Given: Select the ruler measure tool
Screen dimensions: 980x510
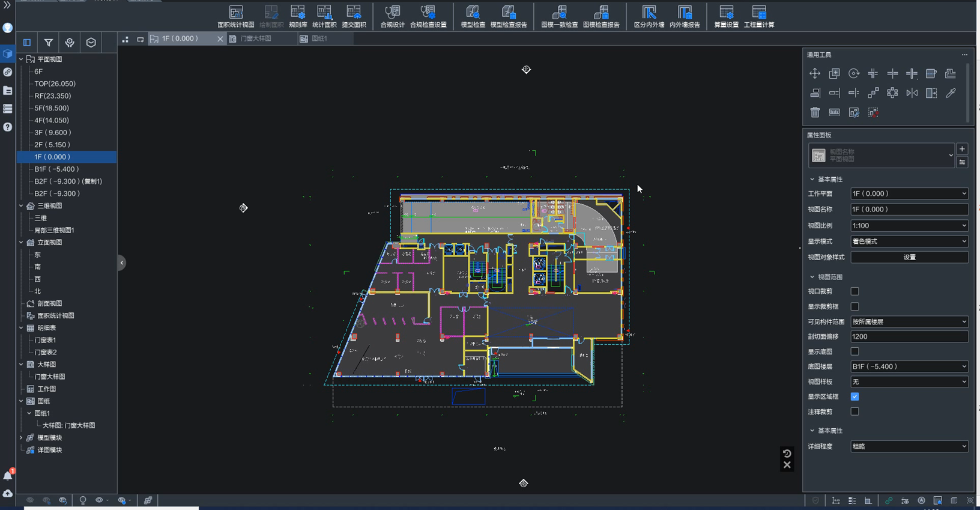Looking at the screenshot, I should [x=834, y=112].
